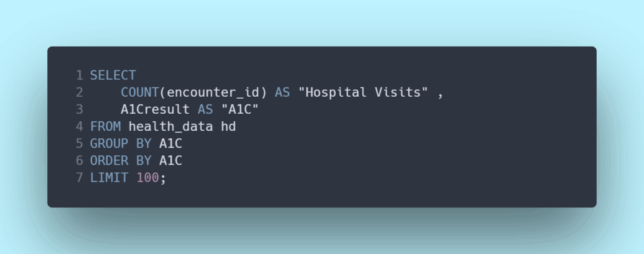Screen dimensions: 644x254
Task: Click line number 1 in the gutter
Action: point(79,75)
